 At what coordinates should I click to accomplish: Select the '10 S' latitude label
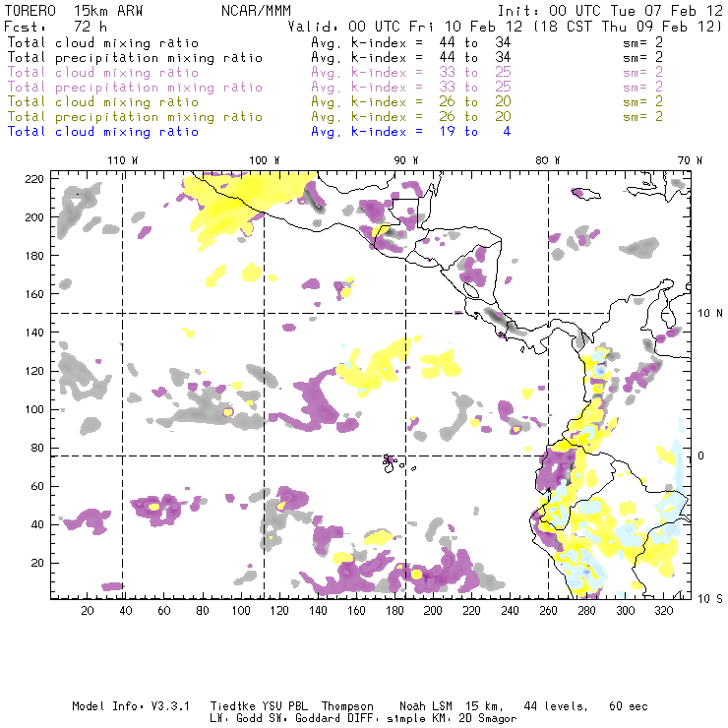pyautogui.click(x=710, y=599)
